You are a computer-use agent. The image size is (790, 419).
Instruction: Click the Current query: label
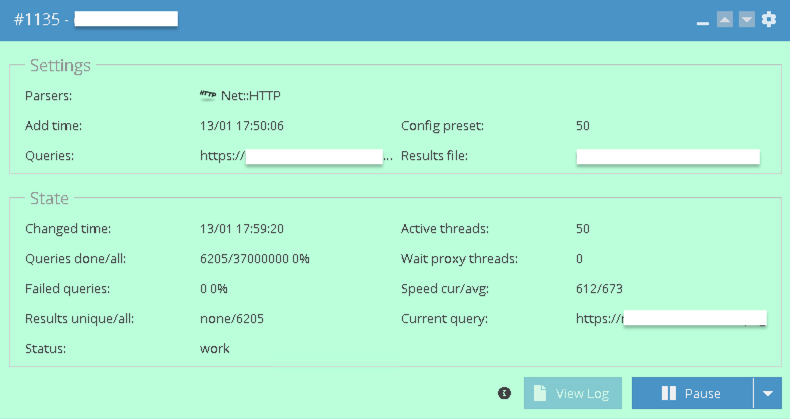[x=444, y=319]
